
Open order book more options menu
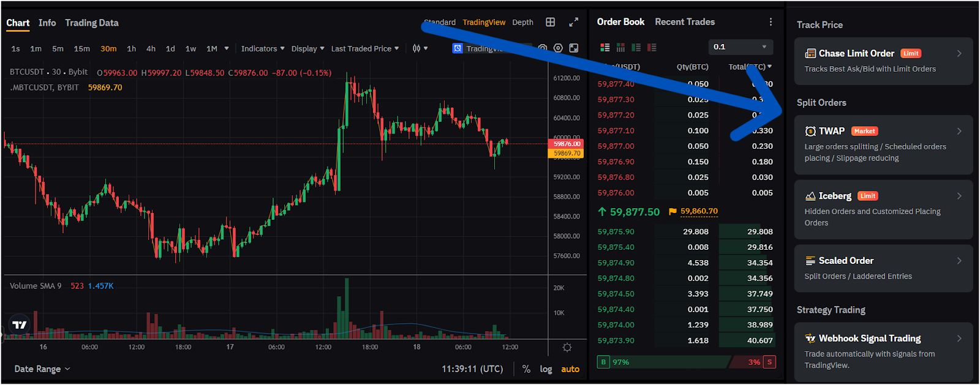coord(771,22)
